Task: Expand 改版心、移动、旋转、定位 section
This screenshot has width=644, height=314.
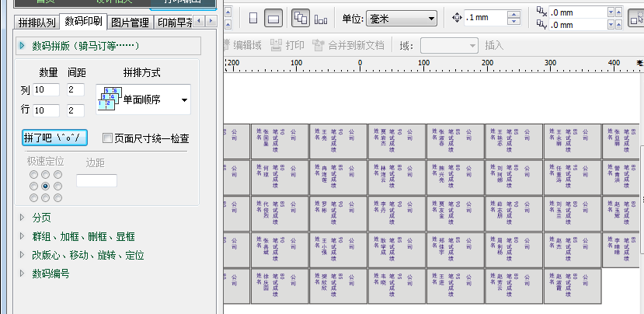Action: point(23,254)
